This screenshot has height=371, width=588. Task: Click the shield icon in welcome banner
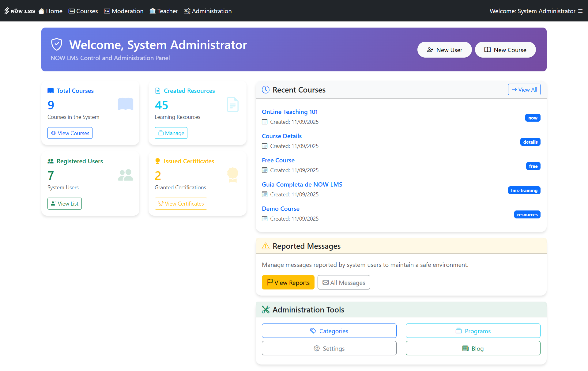tap(57, 44)
